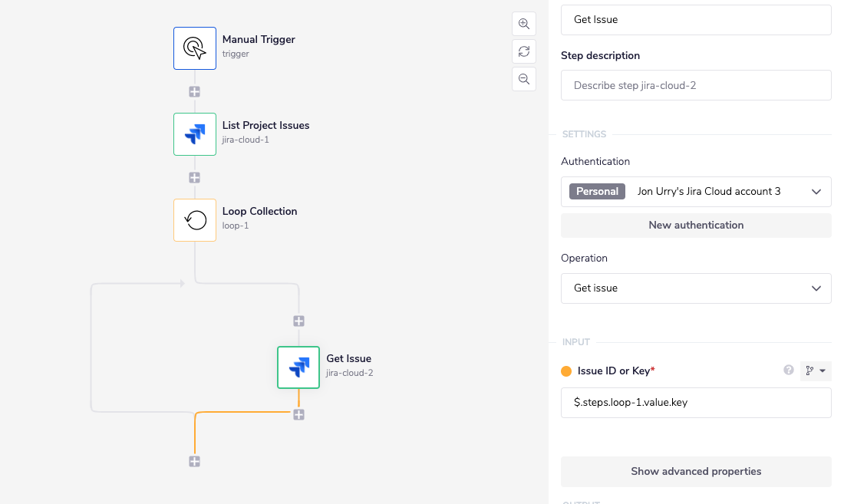Click the Manual Trigger step icon
This screenshot has width=844, height=504.
[x=194, y=48]
